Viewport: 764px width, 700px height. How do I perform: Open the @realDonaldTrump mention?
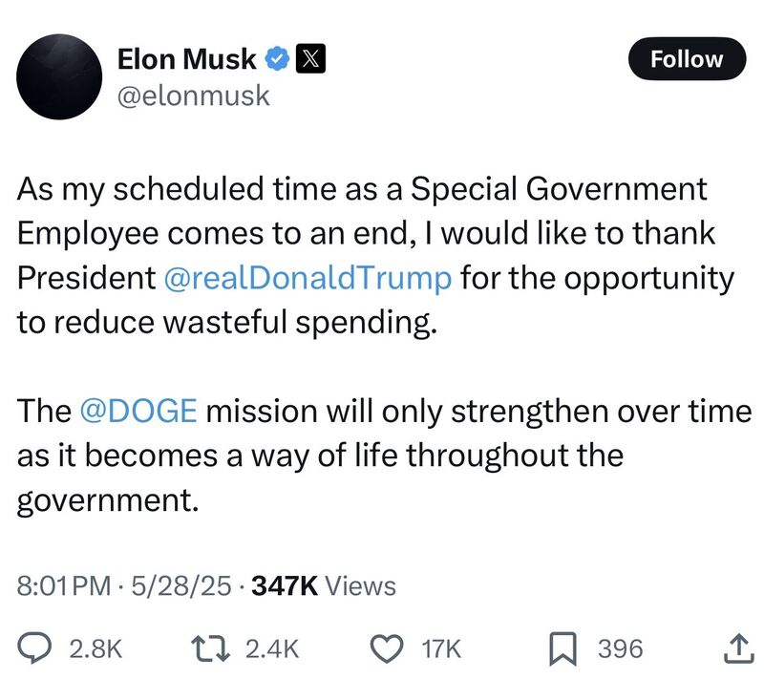308,278
